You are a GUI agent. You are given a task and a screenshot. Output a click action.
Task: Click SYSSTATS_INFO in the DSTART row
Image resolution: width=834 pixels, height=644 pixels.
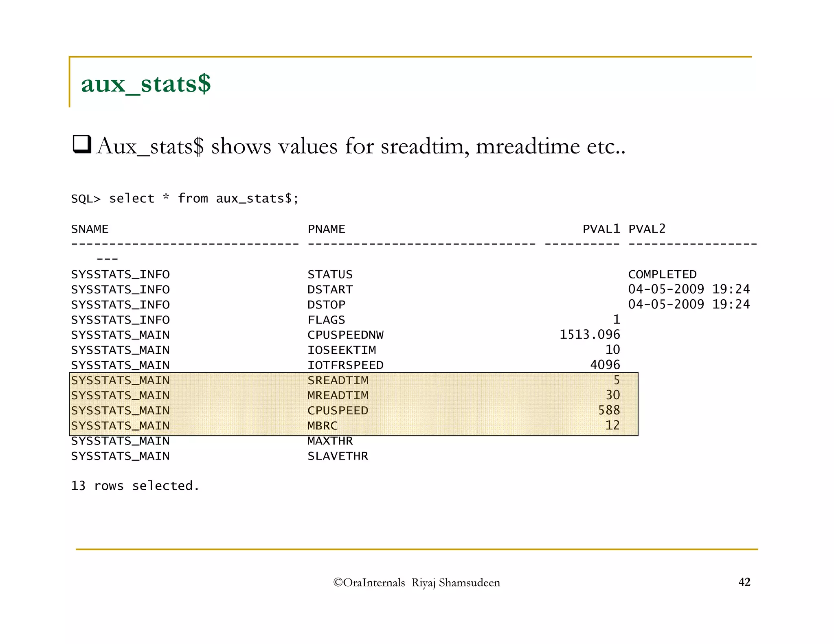pyautogui.click(x=120, y=290)
